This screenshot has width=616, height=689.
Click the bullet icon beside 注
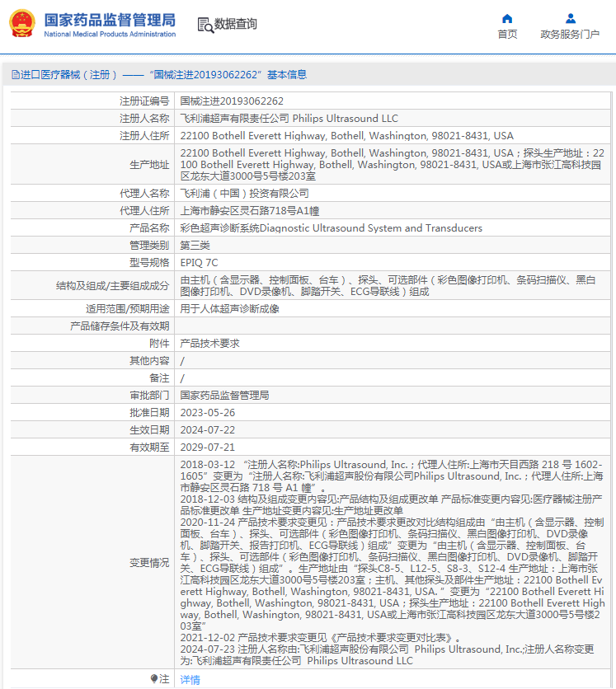point(153,679)
